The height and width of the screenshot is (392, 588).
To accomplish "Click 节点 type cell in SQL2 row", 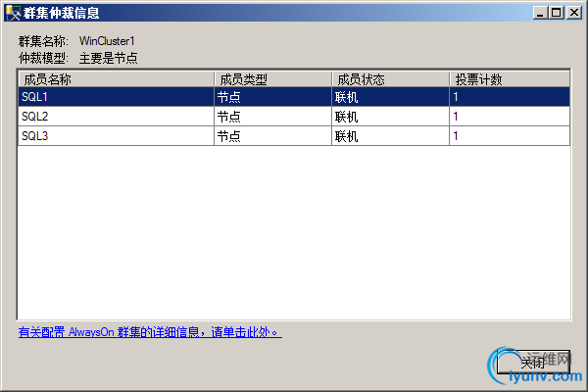I will click(x=273, y=117).
